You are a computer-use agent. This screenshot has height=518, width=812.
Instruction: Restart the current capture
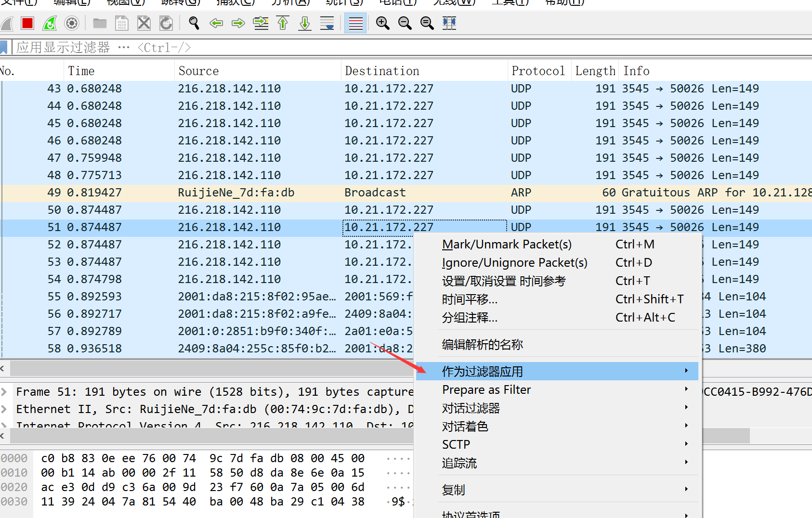click(x=50, y=23)
